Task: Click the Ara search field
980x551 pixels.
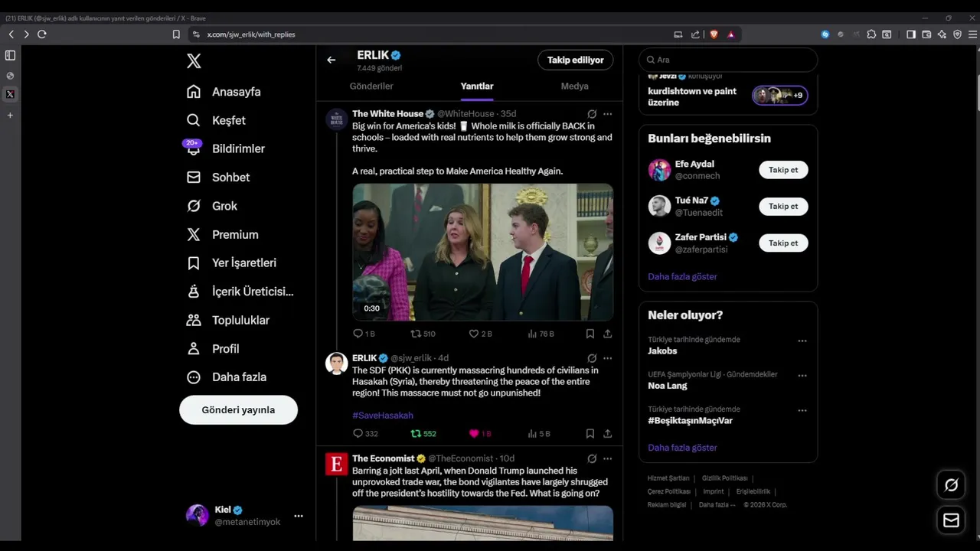Action: [x=728, y=60]
